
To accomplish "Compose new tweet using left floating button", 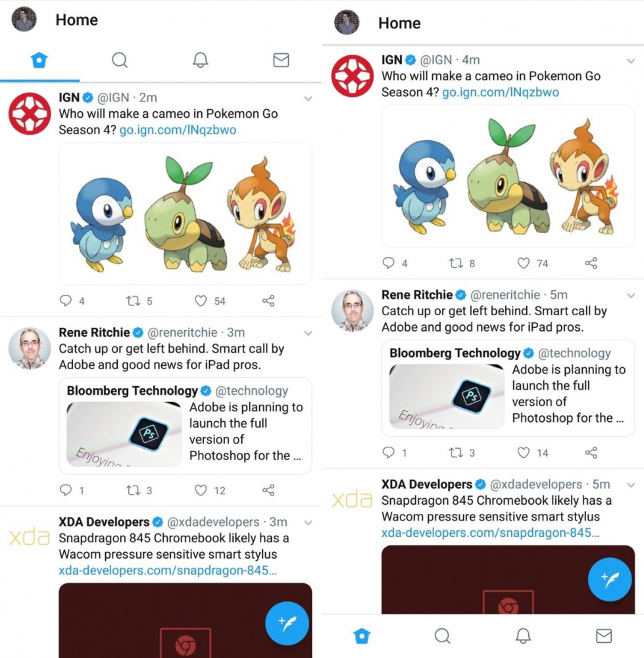I will 287,623.
